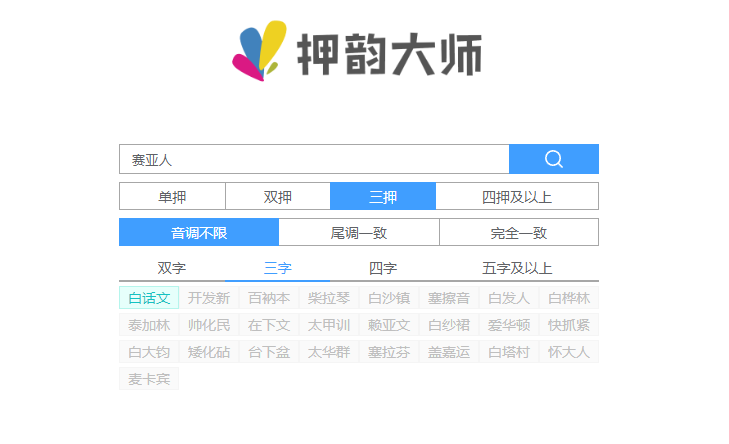Click the result word 塞拉芬
Viewport: 729px width, 444px height.
[x=389, y=352]
